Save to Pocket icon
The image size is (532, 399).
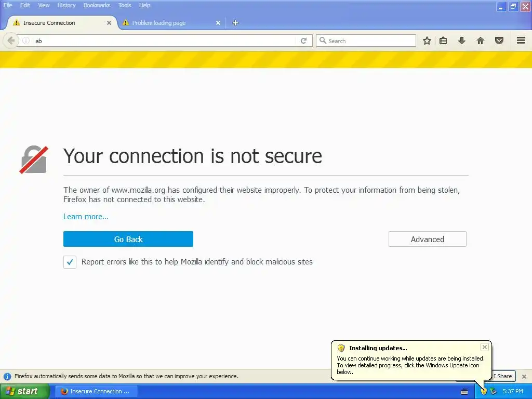499,41
